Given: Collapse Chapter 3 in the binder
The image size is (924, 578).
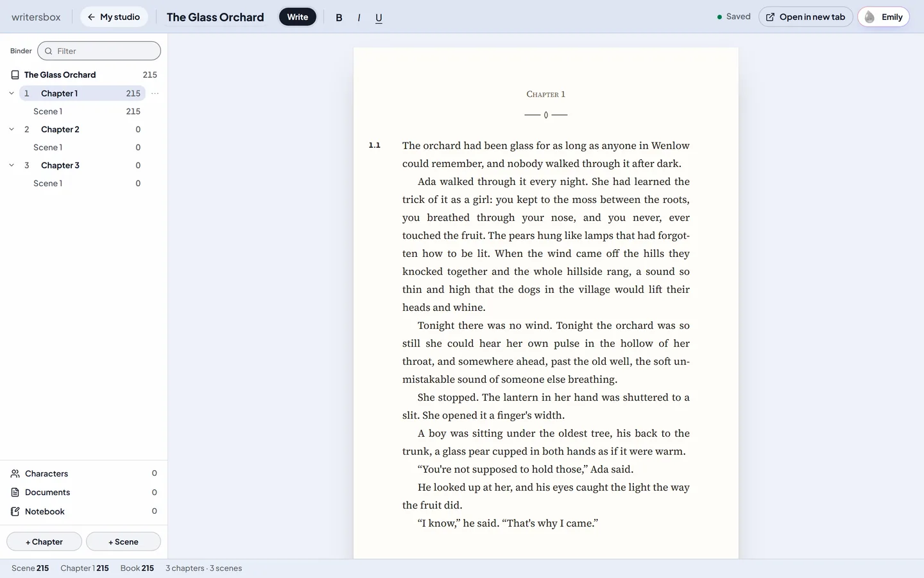Looking at the screenshot, I should (x=12, y=165).
